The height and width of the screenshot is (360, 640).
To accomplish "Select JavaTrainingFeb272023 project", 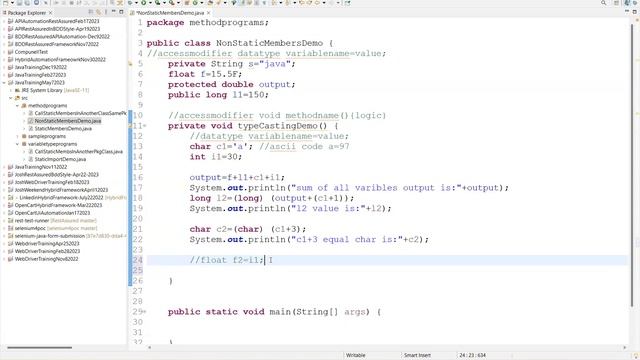I will 40,75.
